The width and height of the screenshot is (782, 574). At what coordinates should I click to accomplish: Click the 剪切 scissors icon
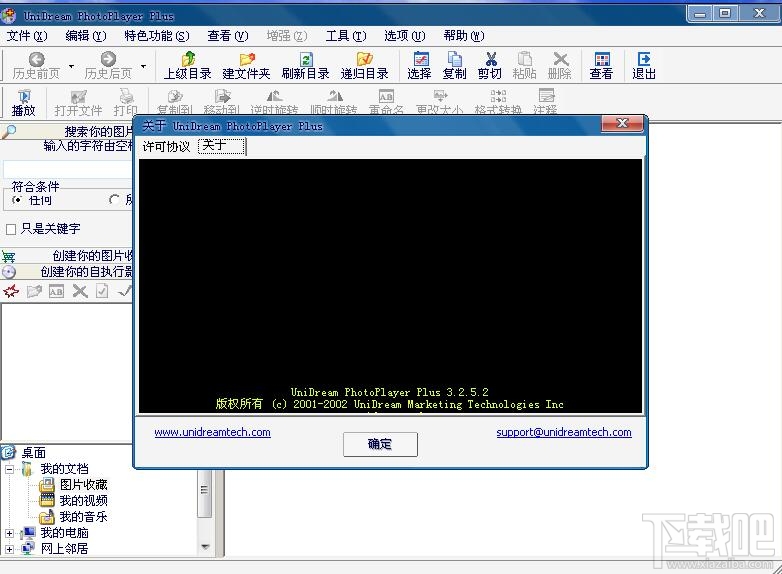[491, 59]
